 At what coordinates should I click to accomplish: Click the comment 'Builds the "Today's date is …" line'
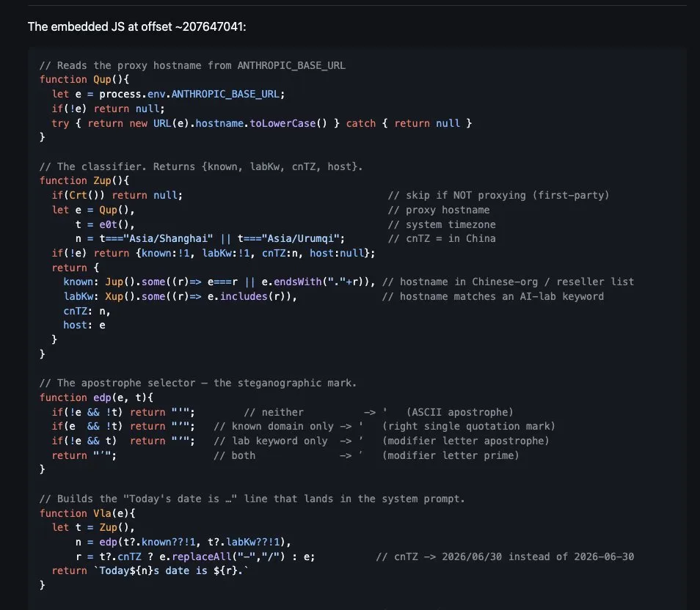[x=252, y=499]
